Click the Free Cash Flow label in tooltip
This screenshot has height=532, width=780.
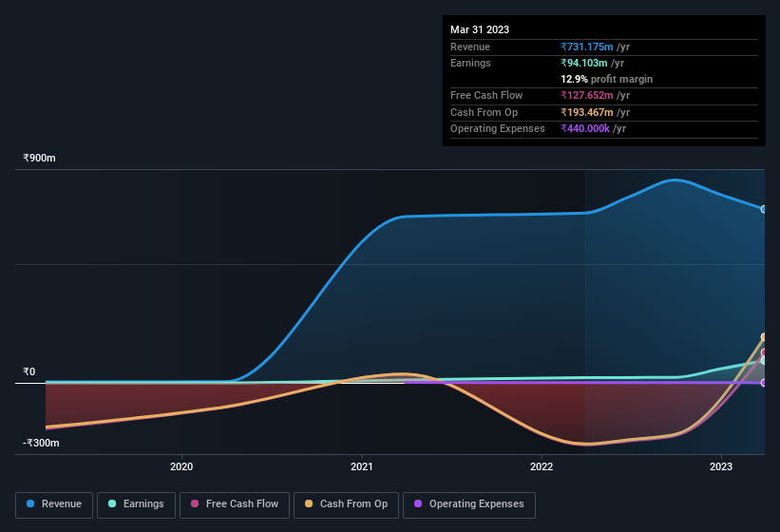pyautogui.click(x=486, y=95)
